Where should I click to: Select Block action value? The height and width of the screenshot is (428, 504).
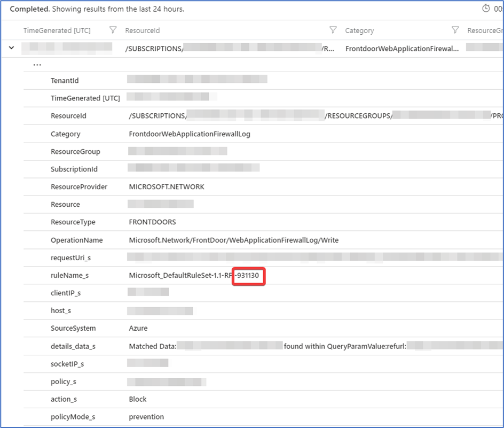[x=138, y=399]
